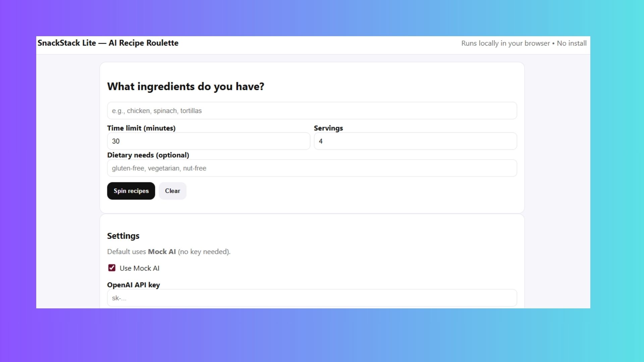The height and width of the screenshot is (362, 644).
Task: Select the Servings number field
Action: (x=415, y=141)
